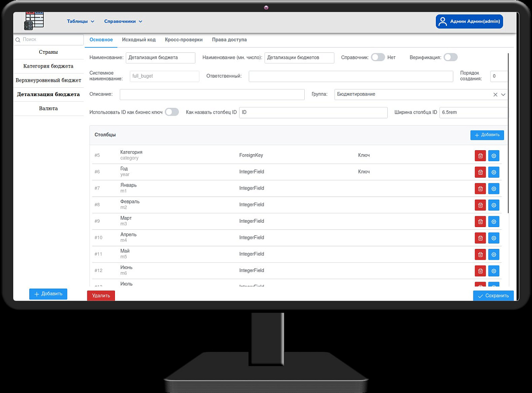Enable Использовать ID как бизнес ключ switch

pos(172,112)
